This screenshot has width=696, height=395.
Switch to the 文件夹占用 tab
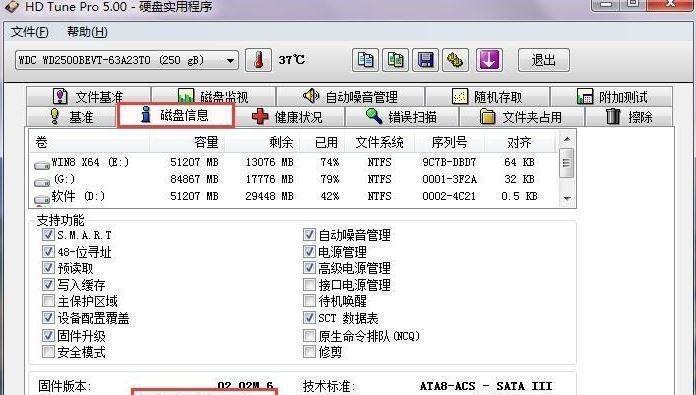click(x=521, y=117)
